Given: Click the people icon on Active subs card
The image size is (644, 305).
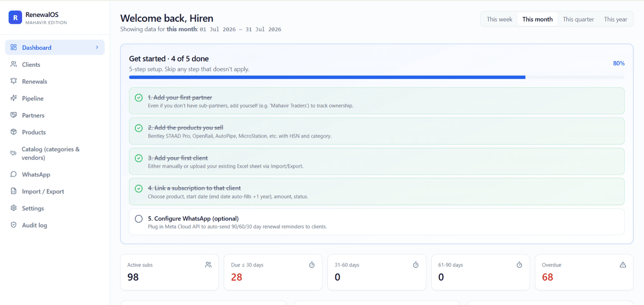Looking at the screenshot, I should point(208,265).
